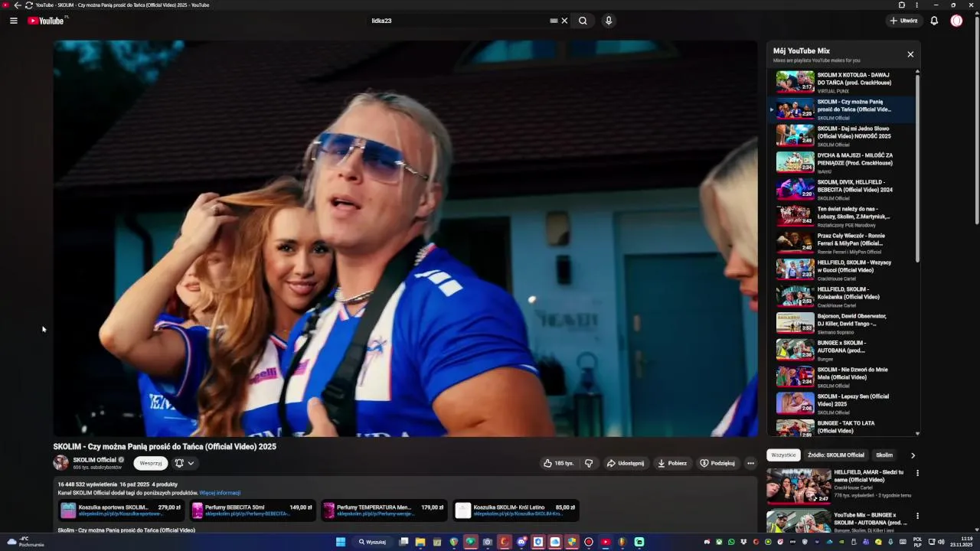This screenshot has width=980, height=551.
Task: Play SKOLIM - Daj mi Jedno Słowo in mix
Action: coord(841,136)
